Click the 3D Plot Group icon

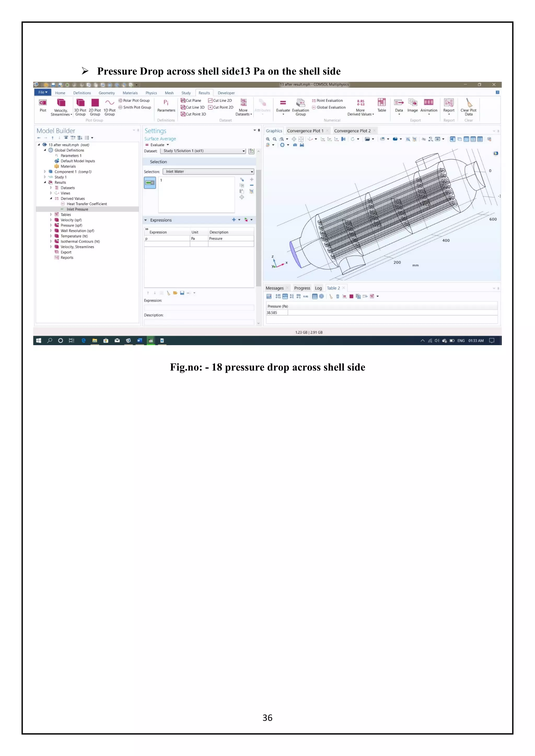point(80,103)
